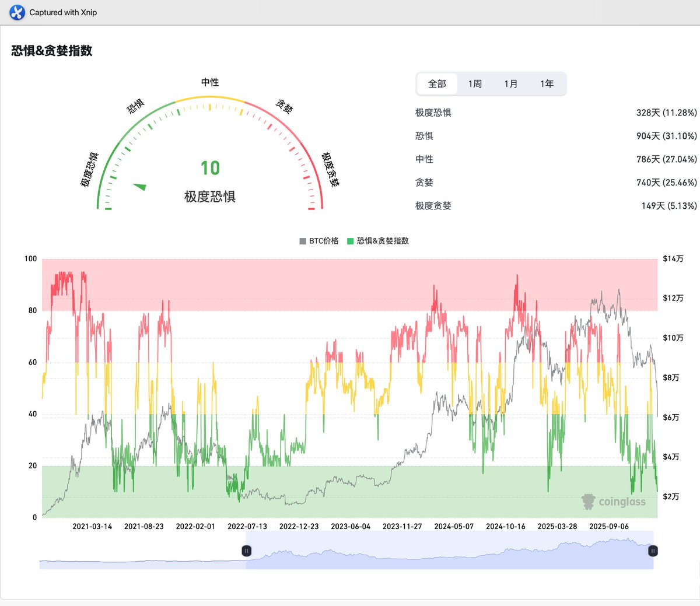Toggle the BTC价格 legend series

coord(319,241)
